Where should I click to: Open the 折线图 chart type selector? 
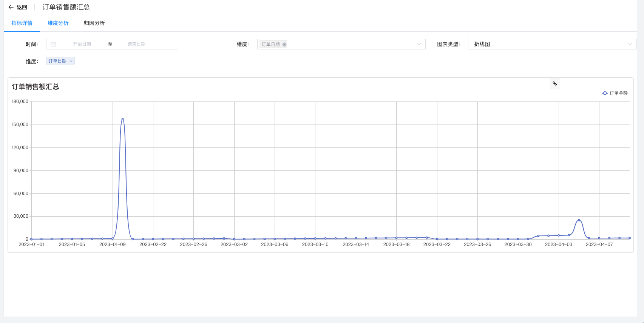coord(548,44)
